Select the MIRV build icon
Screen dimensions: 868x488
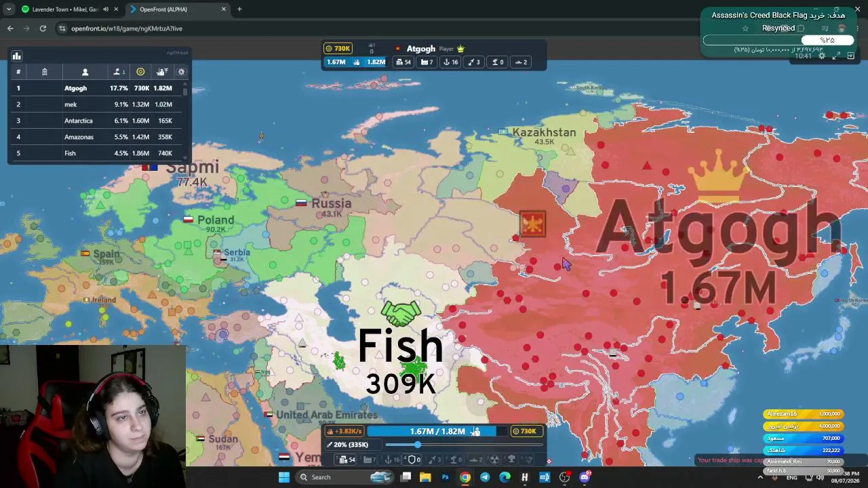click(530, 460)
